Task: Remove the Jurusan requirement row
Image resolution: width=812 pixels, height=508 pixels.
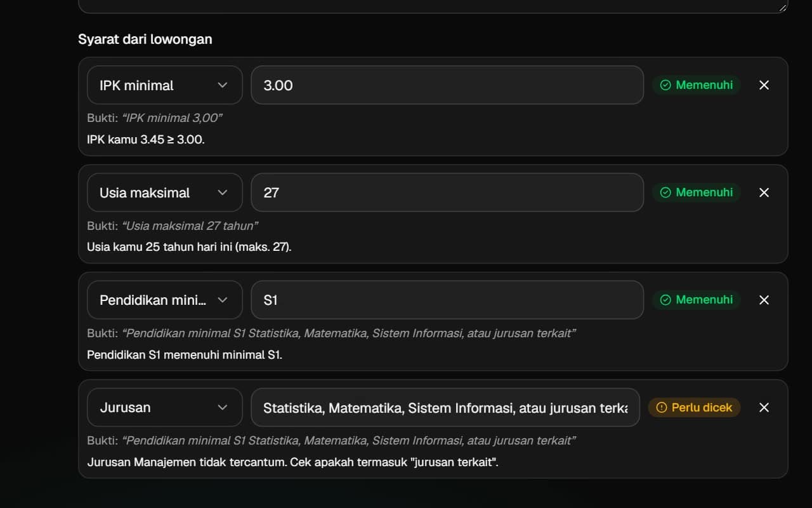Action: [x=764, y=408]
